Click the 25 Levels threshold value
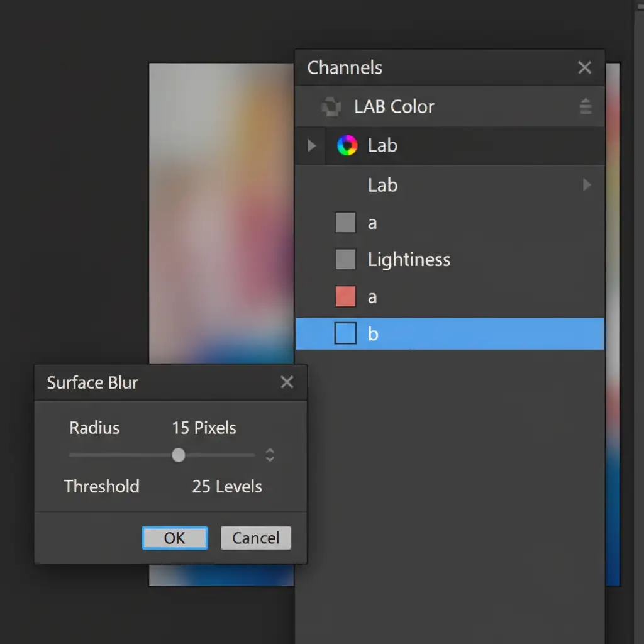The image size is (644, 644). tap(226, 486)
